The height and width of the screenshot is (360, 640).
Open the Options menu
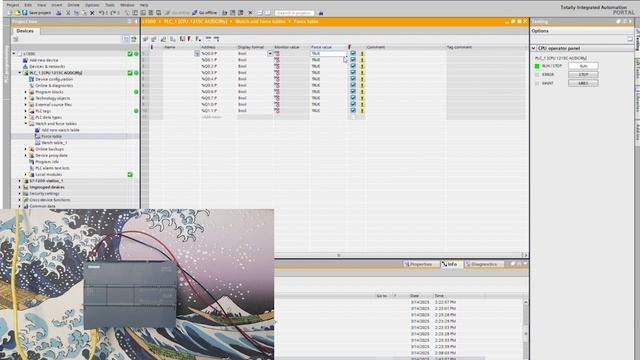pos(92,5)
